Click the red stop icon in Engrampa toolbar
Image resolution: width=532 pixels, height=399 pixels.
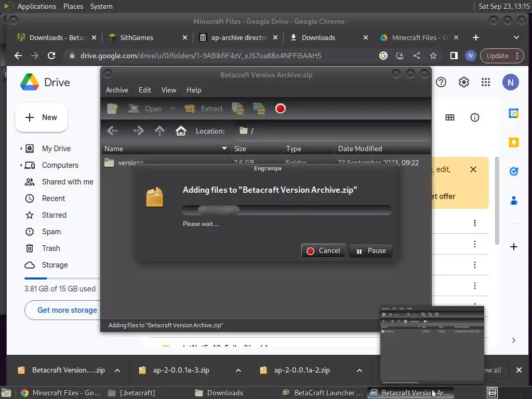click(280, 109)
